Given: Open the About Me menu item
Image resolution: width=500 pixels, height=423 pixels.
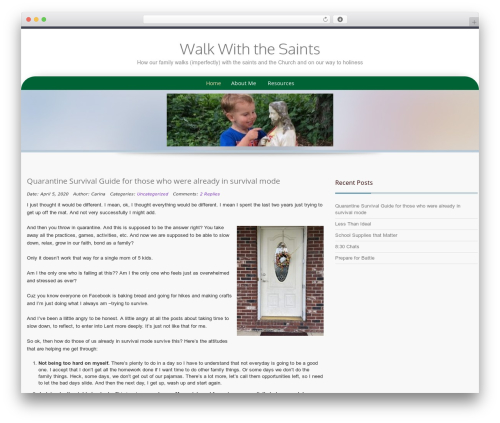Looking at the screenshot, I should 243,83.
